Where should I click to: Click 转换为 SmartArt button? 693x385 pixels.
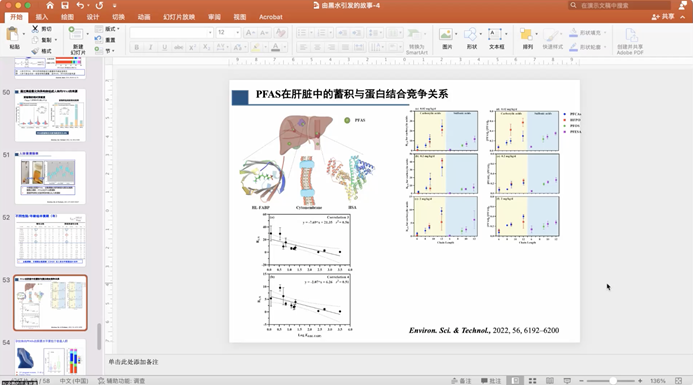point(416,41)
